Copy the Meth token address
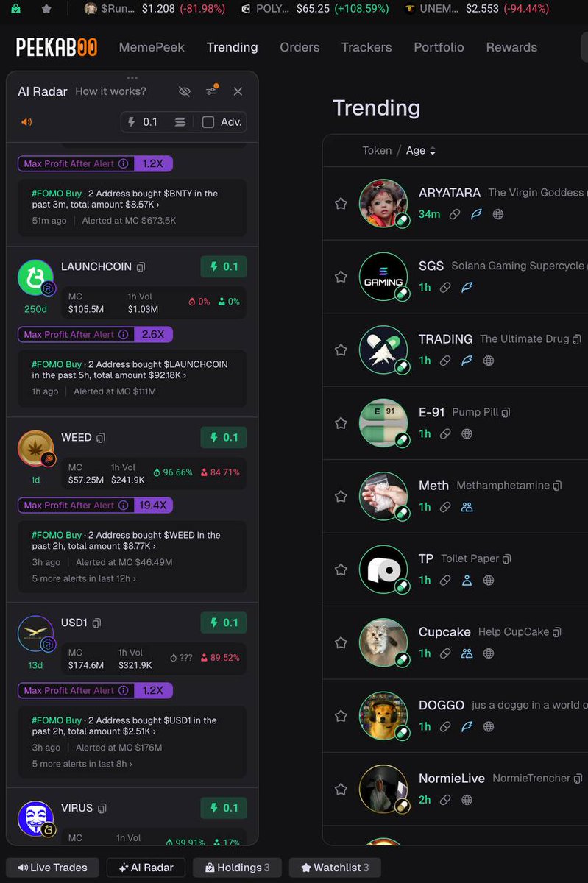 (557, 486)
